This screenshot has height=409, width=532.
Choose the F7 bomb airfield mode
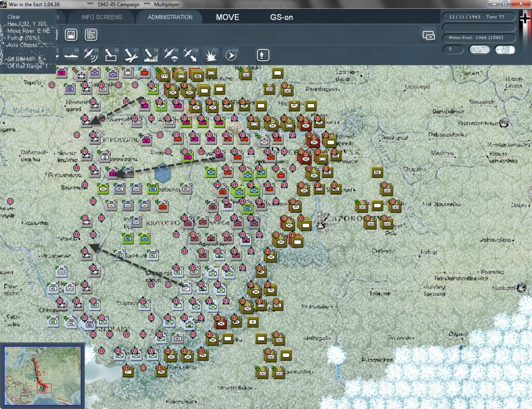pyautogui.click(x=130, y=55)
